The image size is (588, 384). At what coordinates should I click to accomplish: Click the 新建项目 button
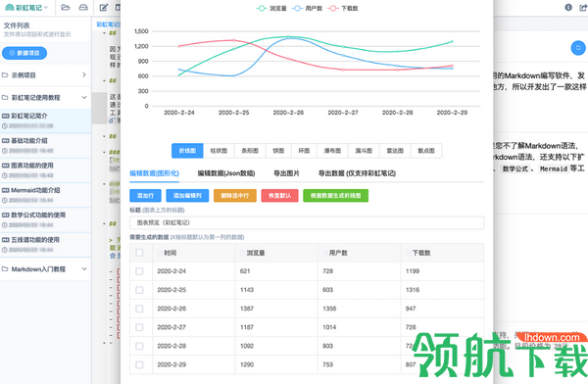24,53
